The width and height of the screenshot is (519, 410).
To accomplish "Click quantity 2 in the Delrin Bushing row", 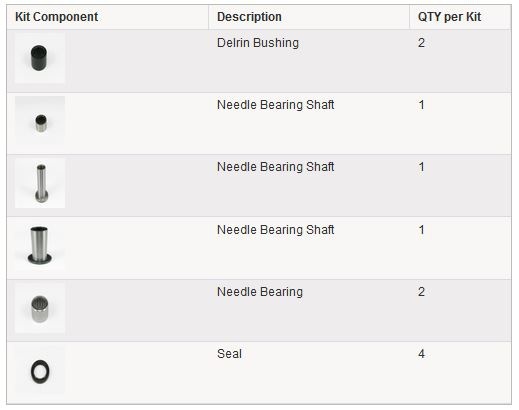I will 421,43.
